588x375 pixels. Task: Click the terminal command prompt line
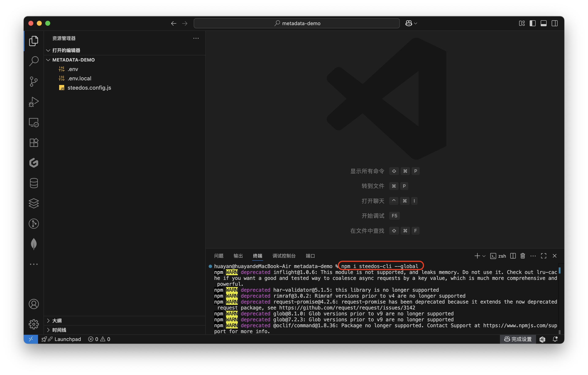(316, 266)
